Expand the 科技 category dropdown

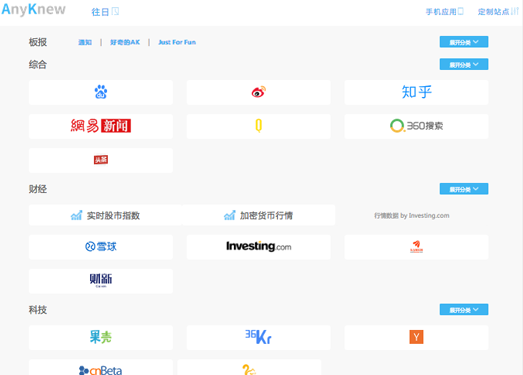click(464, 310)
